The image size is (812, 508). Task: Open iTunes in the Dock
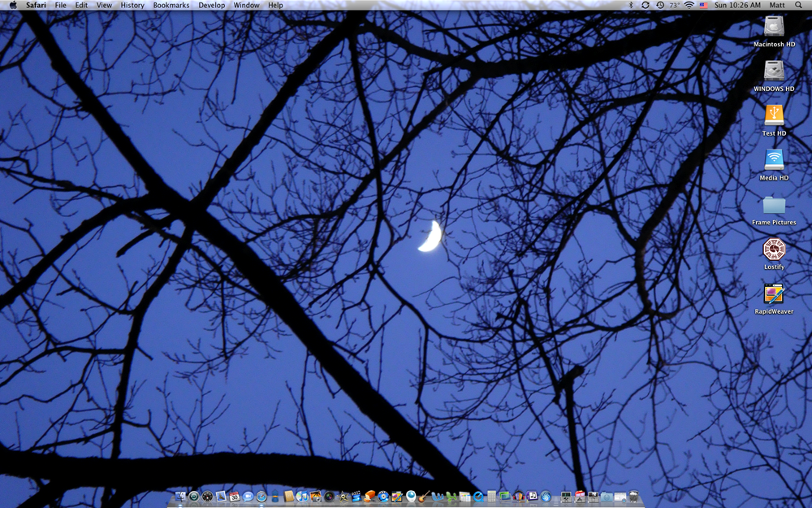302,497
